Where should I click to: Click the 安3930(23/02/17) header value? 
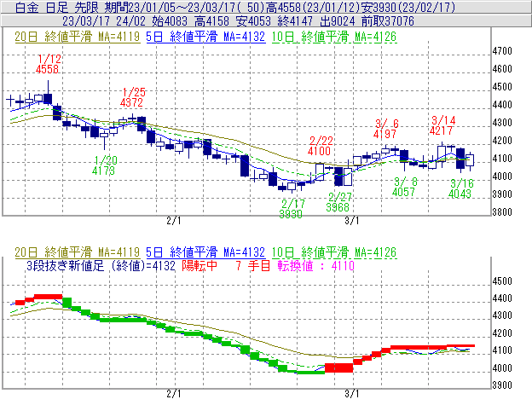(408, 7)
